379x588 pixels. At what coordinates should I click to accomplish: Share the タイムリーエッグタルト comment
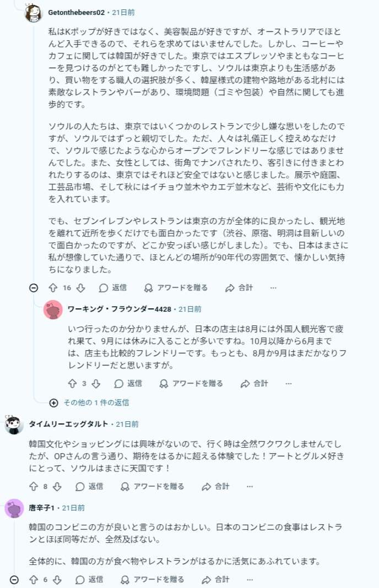215,487
